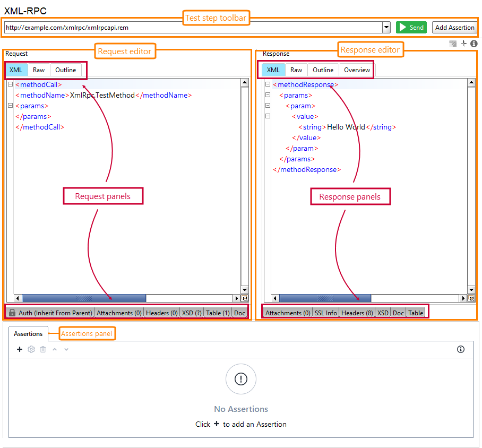
Task: Click the delete assertion trash icon
Action: click(43, 349)
